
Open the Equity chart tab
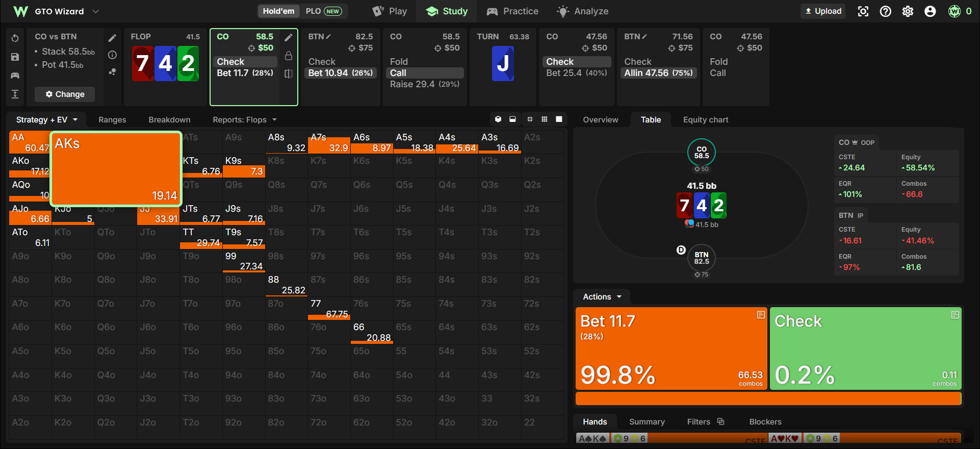706,119
